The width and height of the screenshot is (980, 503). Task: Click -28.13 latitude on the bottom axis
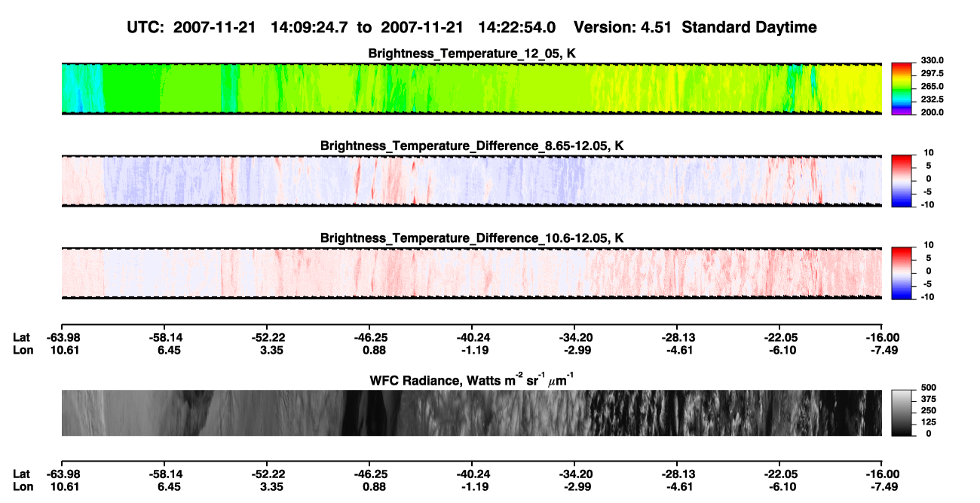tap(678, 474)
